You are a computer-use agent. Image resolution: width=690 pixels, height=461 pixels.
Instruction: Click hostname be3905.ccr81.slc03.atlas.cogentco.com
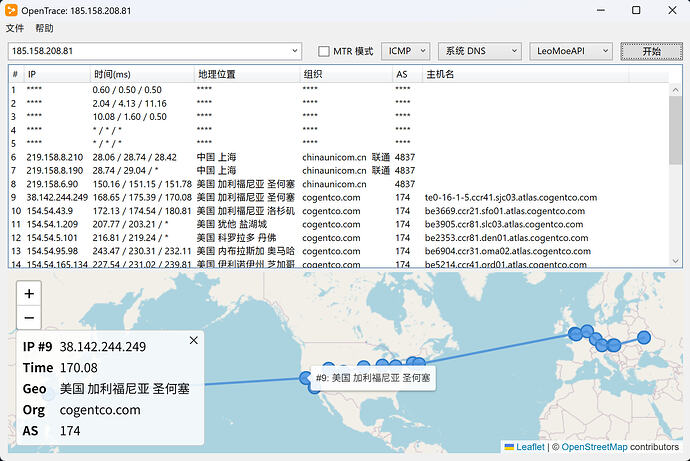(x=504, y=224)
